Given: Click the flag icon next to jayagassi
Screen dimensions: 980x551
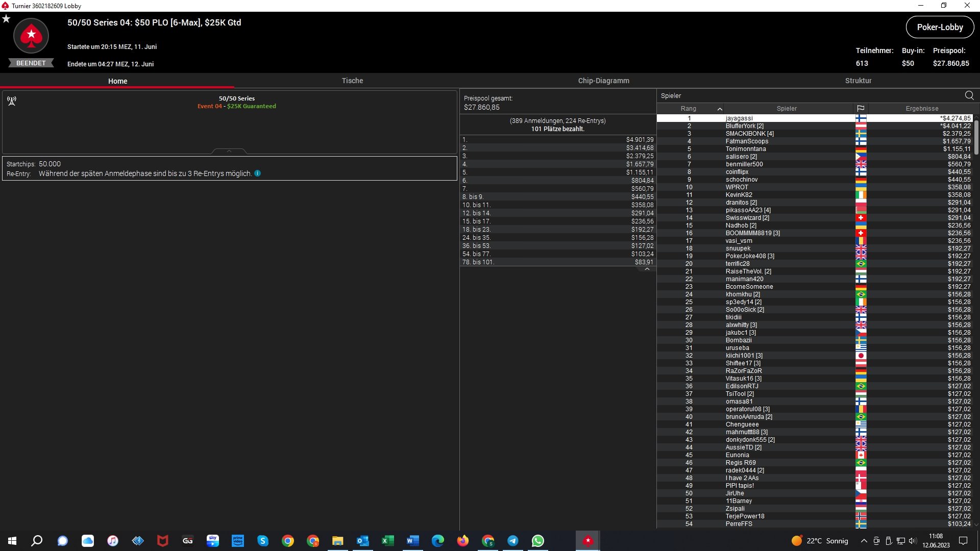Looking at the screenshot, I should (861, 118).
